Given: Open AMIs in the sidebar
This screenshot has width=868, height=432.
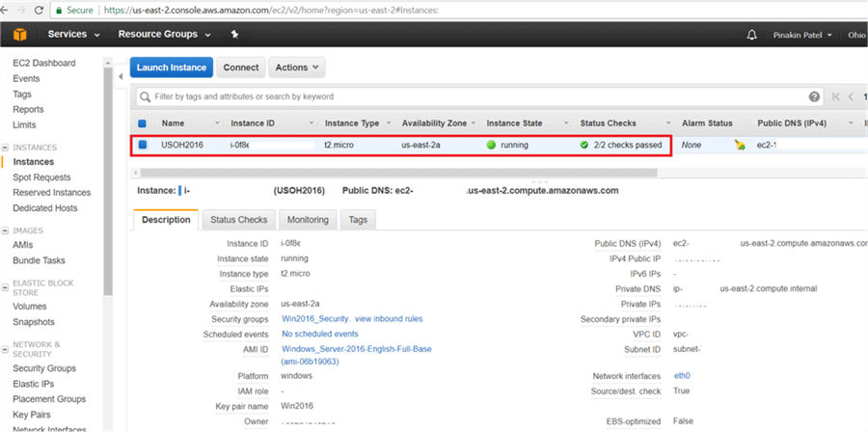Looking at the screenshot, I should 23,245.
